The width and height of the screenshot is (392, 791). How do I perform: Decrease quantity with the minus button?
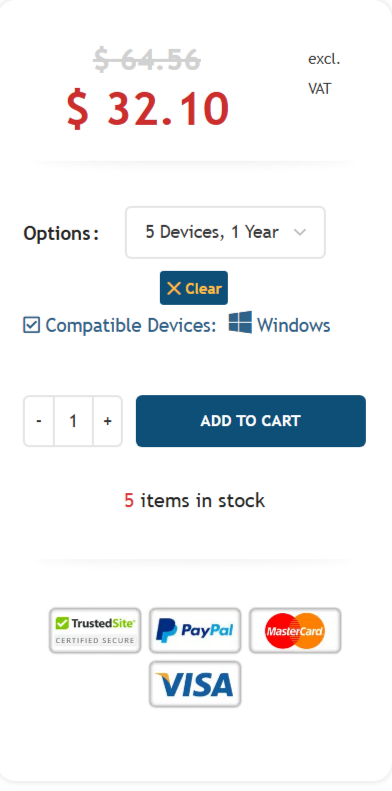click(39, 421)
